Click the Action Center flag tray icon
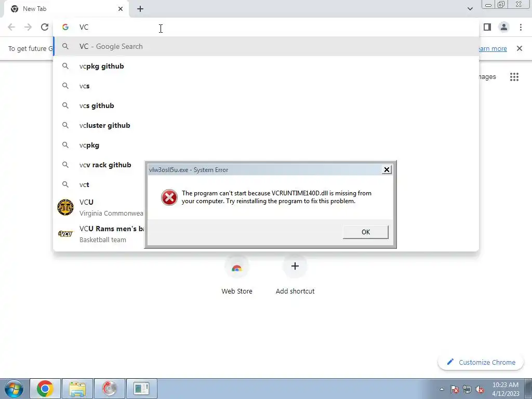The width and height of the screenshot is (532, 399). pos(455,390)
